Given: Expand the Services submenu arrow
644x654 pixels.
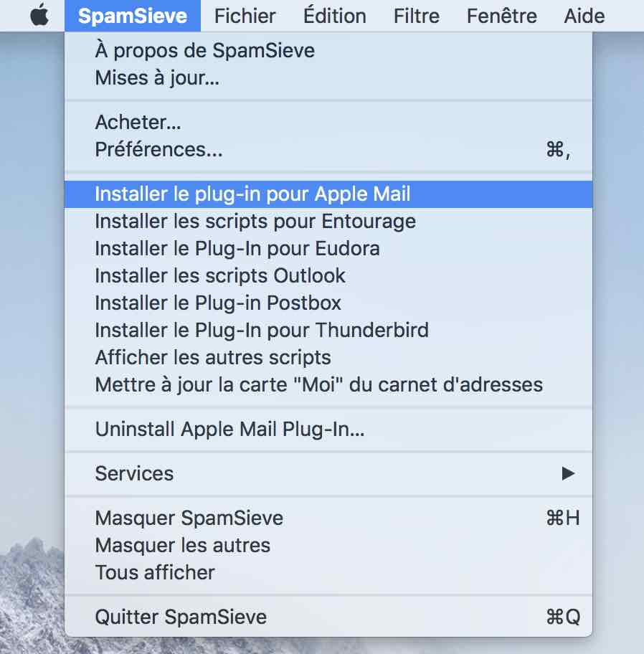Looking at the screenshot, I should tap(568, 473).
